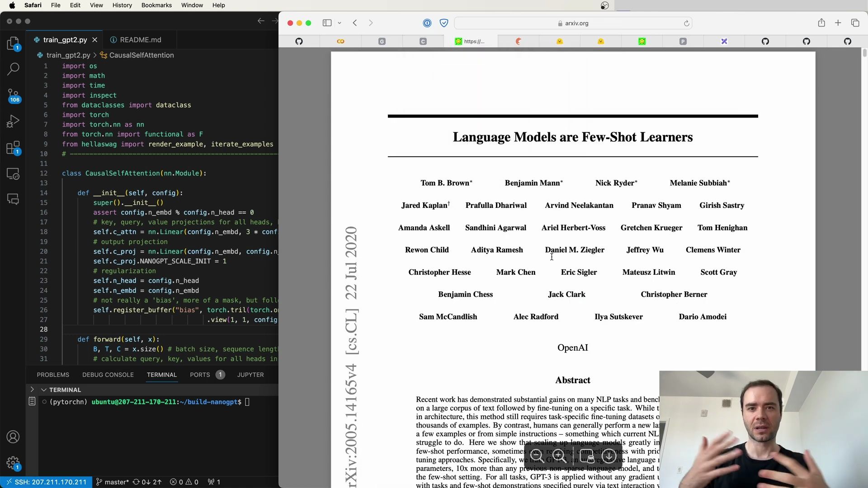868x488 pixels.
Task: Select the PROBLEMS tab in bottom panel
Action: [x=53, y=374]
